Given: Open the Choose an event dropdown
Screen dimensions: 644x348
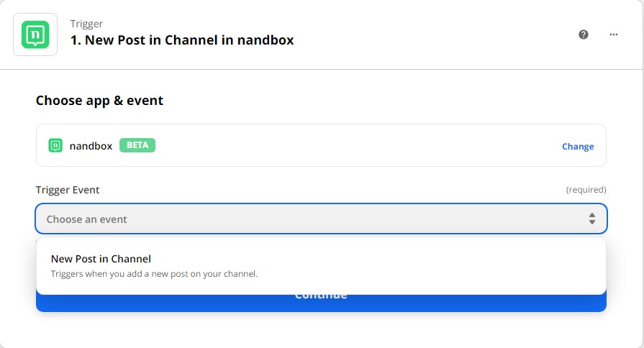Looking at the screenshot, I should pos(321,219).
